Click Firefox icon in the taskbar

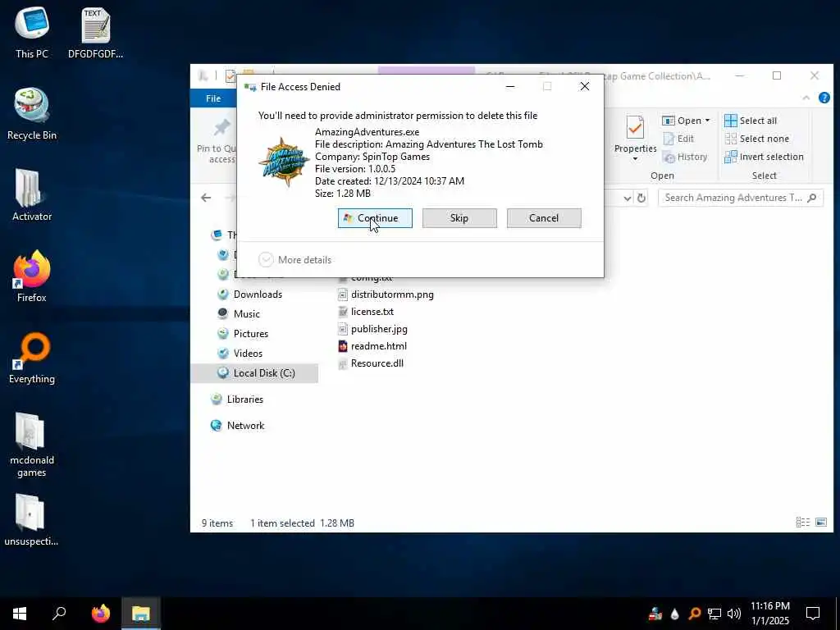[100, 614]
